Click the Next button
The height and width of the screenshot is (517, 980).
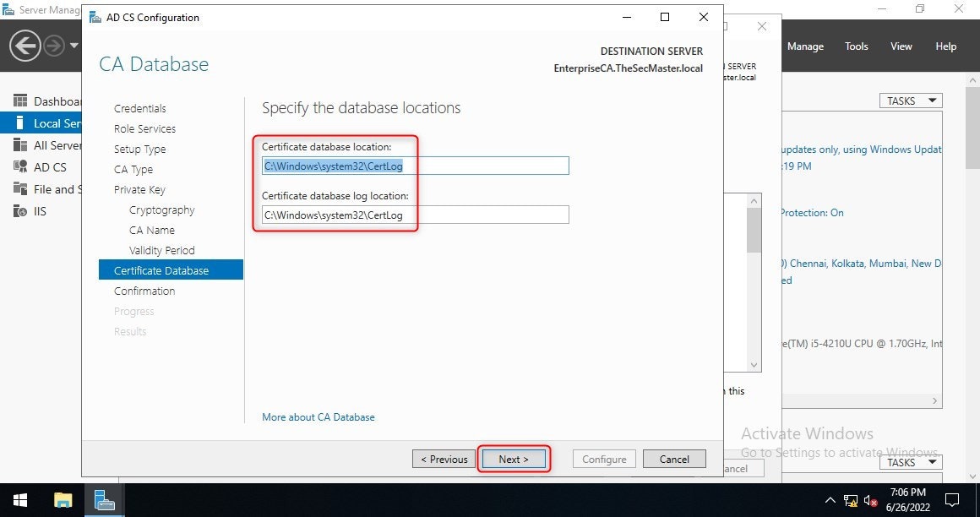pyautogui.click(x=514, y=459)
